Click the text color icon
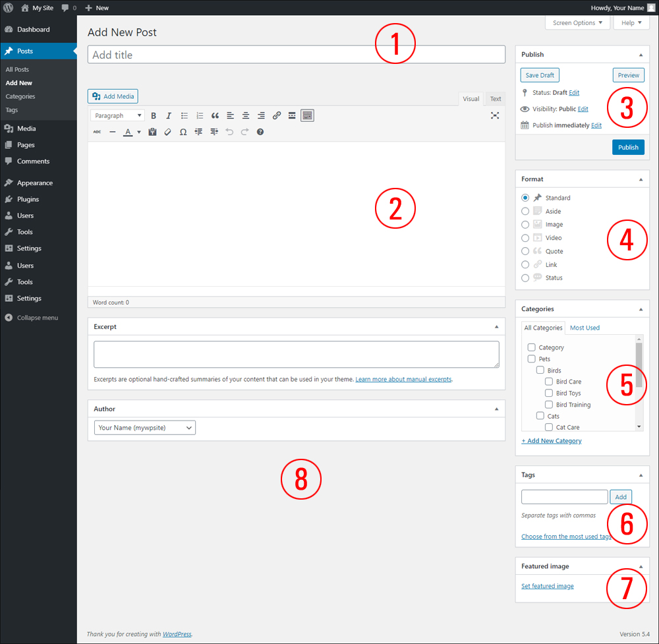Viewport: 659px width, 644px height. point(128,132)
